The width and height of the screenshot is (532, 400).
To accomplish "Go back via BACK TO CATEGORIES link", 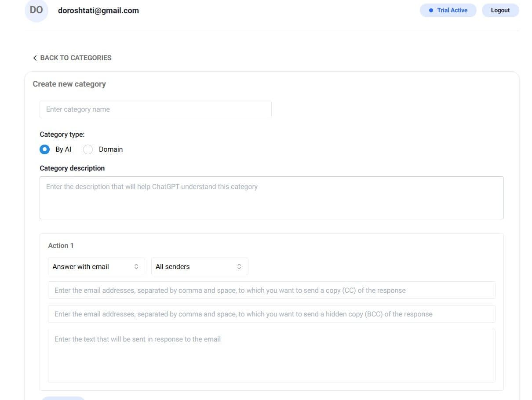I will coord(76,58).
